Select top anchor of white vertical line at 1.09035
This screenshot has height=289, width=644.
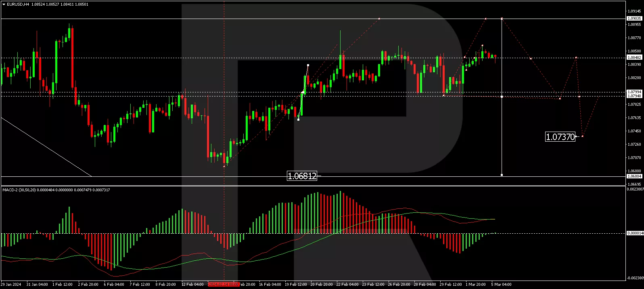click(502, 19)
